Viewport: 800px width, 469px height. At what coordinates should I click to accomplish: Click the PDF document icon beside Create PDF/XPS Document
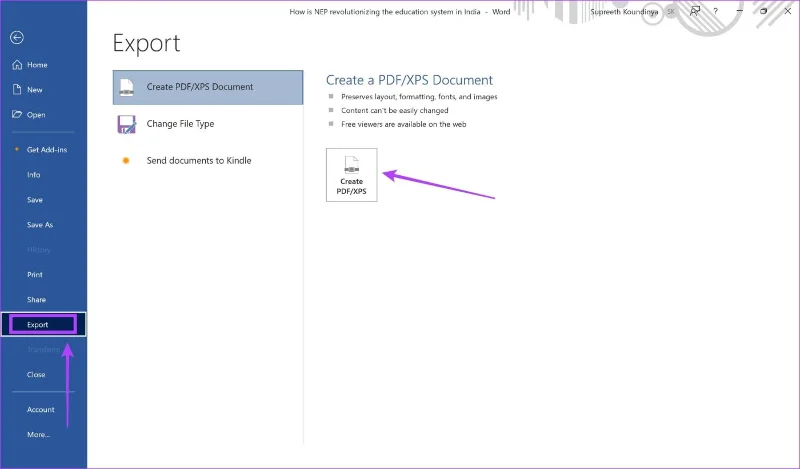(x=127, y=87)
